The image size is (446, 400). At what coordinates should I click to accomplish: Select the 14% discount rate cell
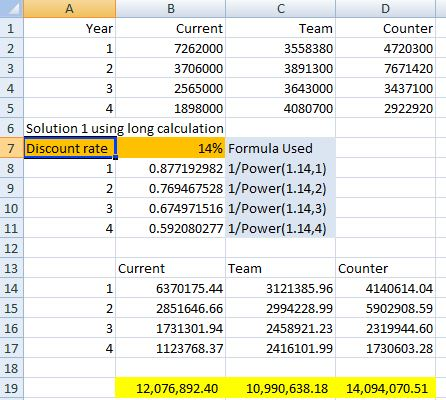pyautogui.click(x=171, y=148)
